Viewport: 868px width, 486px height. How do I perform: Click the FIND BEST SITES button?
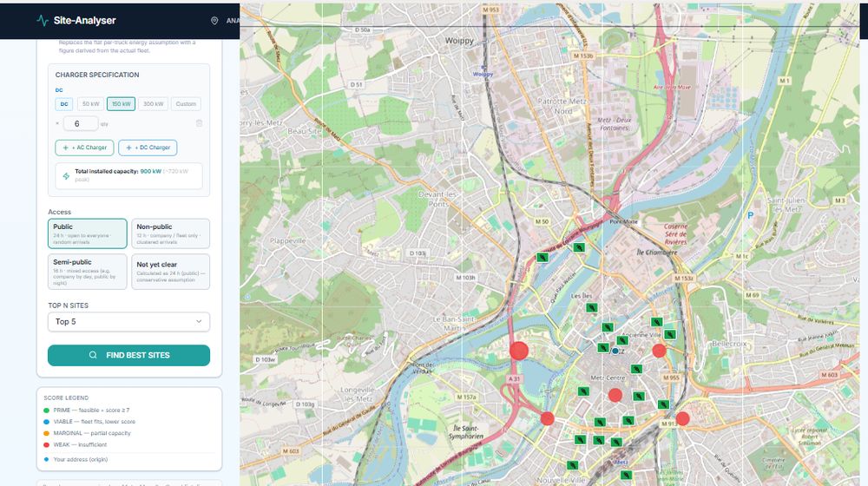[129, 355]
